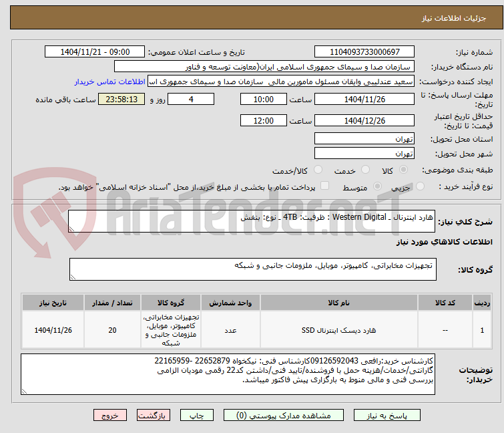Click the عدد unit cell
Image resolution: width=504 pixels, height=433 pixels.
tap(230, 330)
